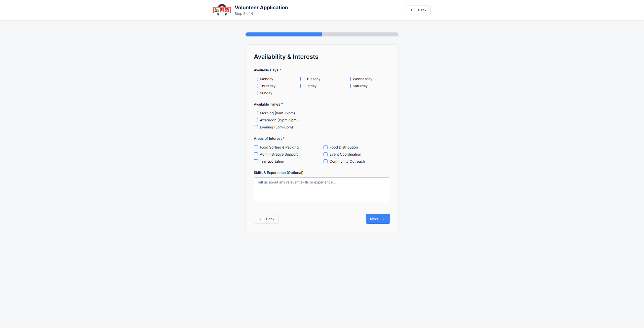
Task: Check the Monday availability box
Action: point(256,79)
